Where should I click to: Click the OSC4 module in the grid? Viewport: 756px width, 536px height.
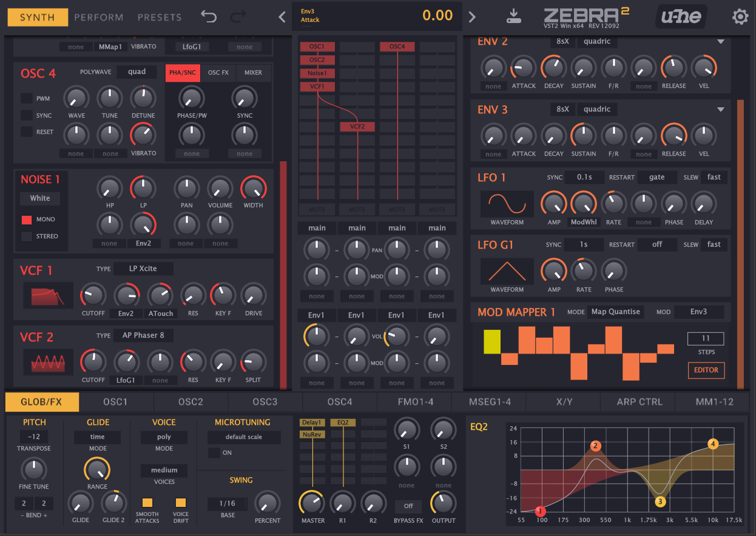(397, 47)
